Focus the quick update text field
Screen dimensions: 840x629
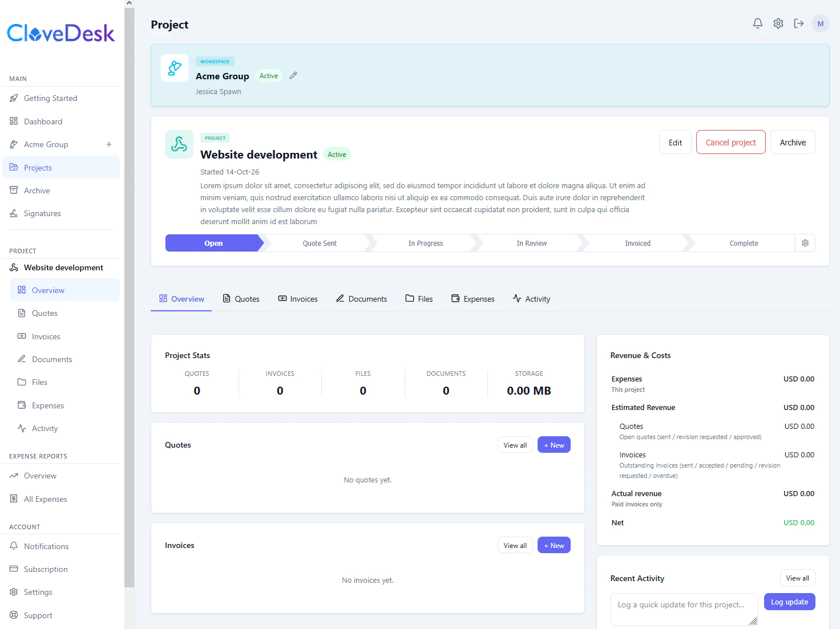click(x=684, y=610)
